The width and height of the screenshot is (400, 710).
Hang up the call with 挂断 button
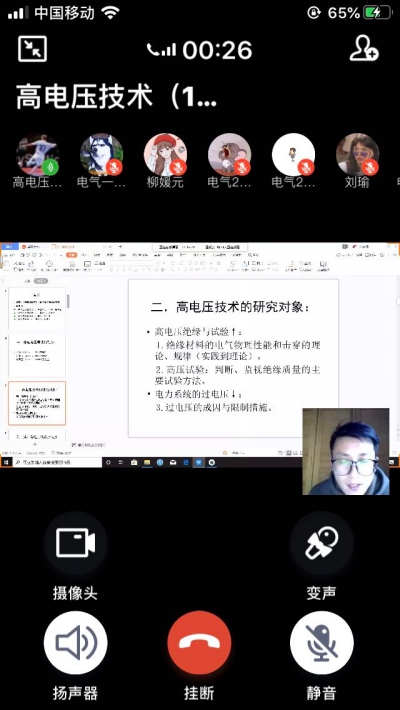tap(199, 643)
